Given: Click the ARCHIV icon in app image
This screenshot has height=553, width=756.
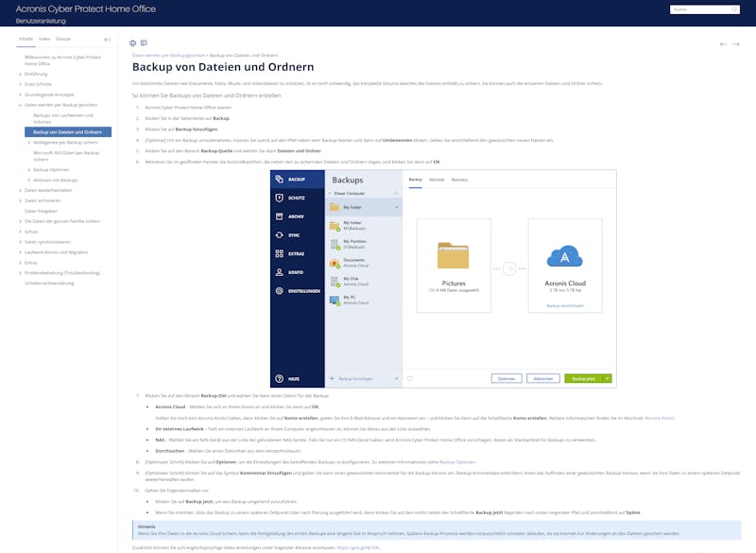Looking at the screenshot, I should (279, 216).
